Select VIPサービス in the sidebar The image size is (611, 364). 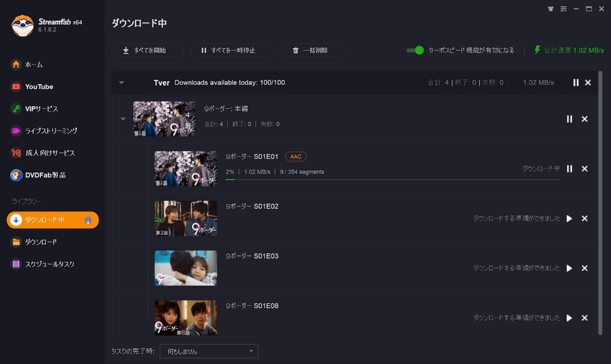40,109
